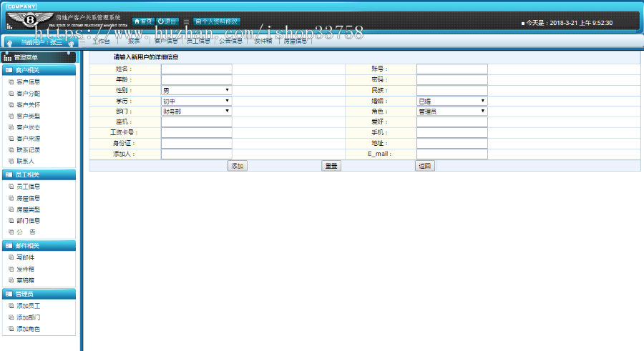Open 写邮件 compose mail icon
The height and width of the screenshot is (351, 644).
point(11,257)
